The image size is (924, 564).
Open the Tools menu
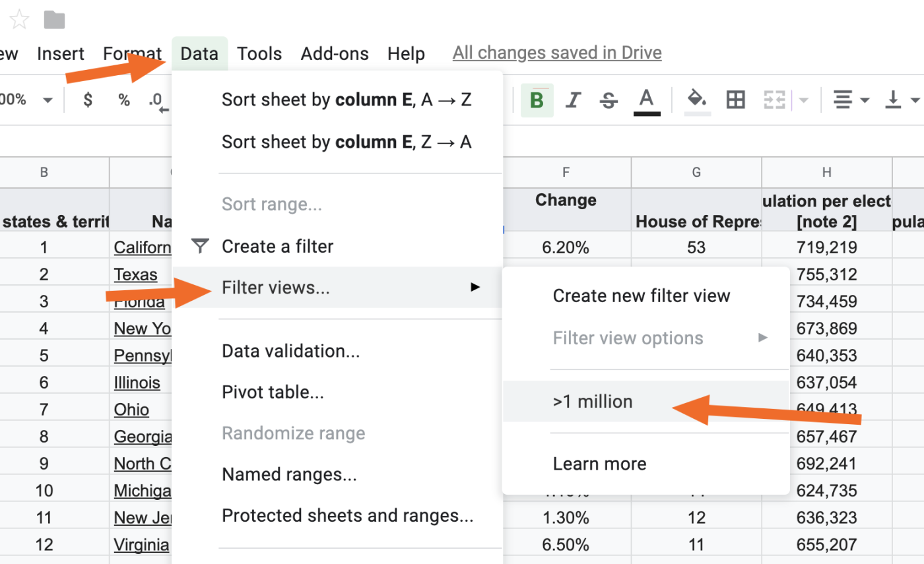point(259,53)
